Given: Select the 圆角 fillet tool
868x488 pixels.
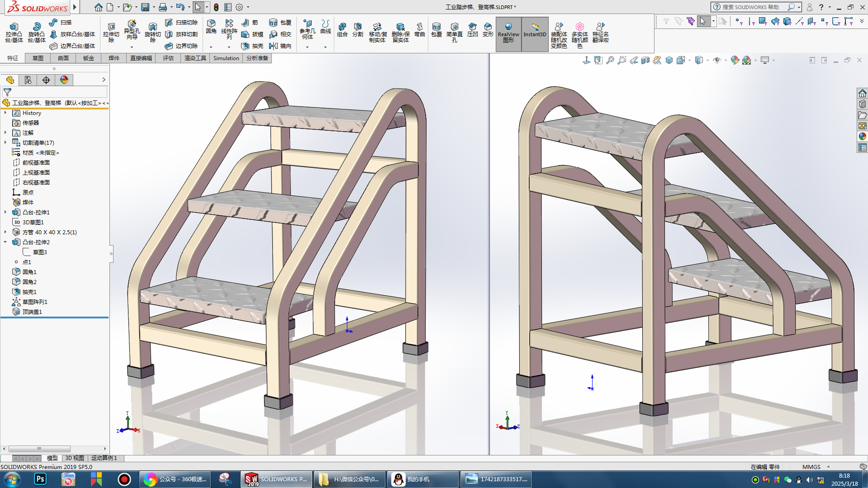Looking at the screenshot, I should click(211, 26).
